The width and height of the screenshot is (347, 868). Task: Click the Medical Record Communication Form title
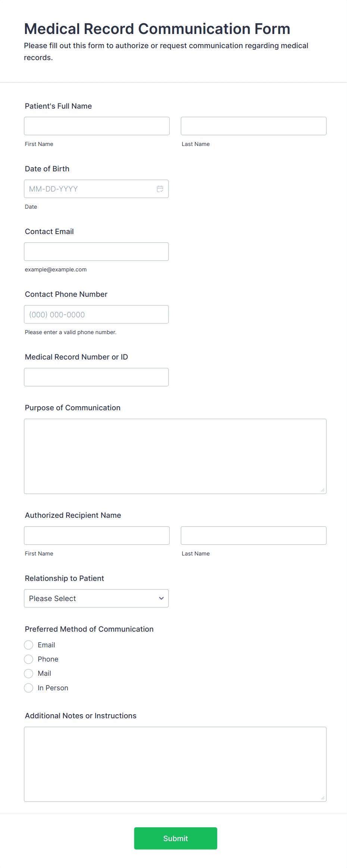(157, 28)
